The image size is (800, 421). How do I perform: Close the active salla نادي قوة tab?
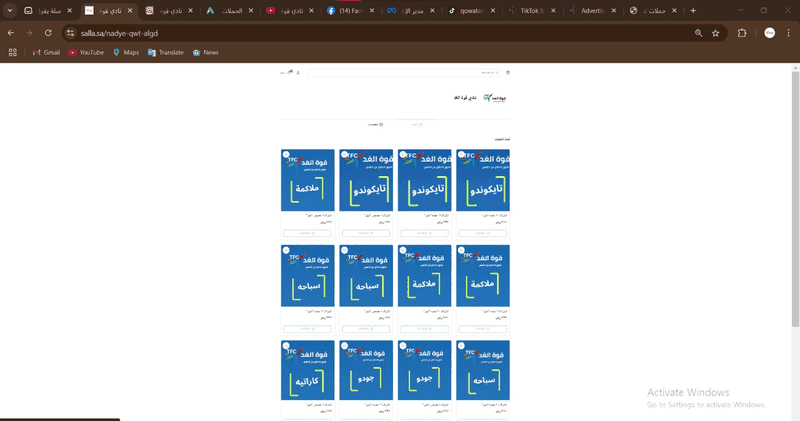[x=130, y=10]
